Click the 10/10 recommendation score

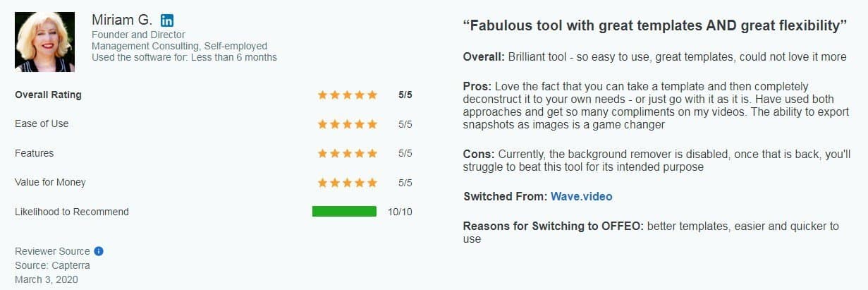(400, 212)
